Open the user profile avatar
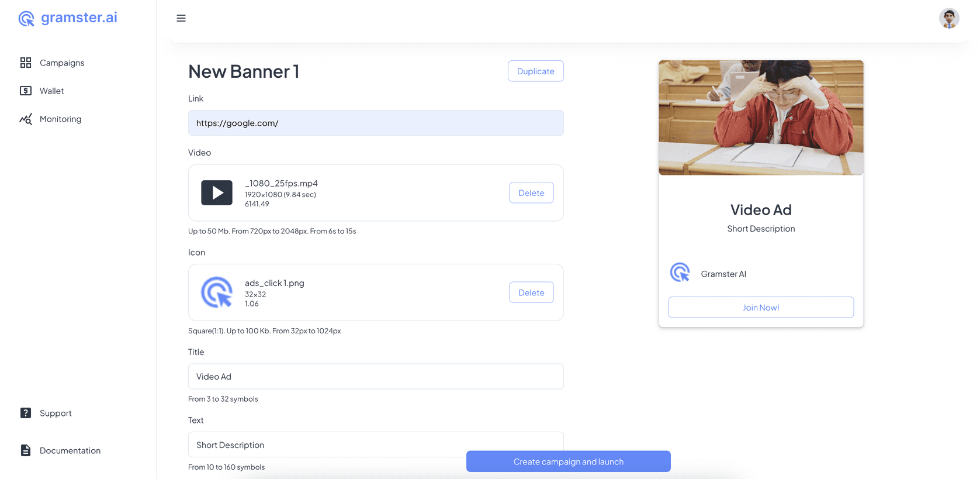Viewport: 980px width, 479px height. [x=948, y=18]
